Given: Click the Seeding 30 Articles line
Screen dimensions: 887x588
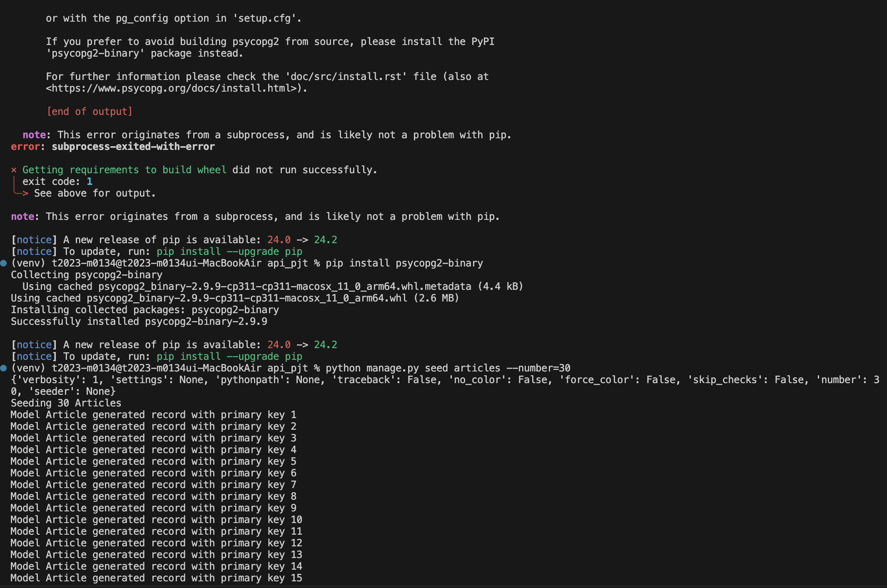Looking at the screenshot, I should pyautogui.click(x=66, y=403).
